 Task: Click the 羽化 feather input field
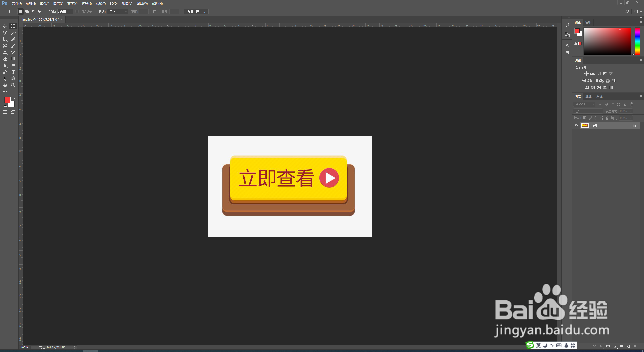[65, 12]
